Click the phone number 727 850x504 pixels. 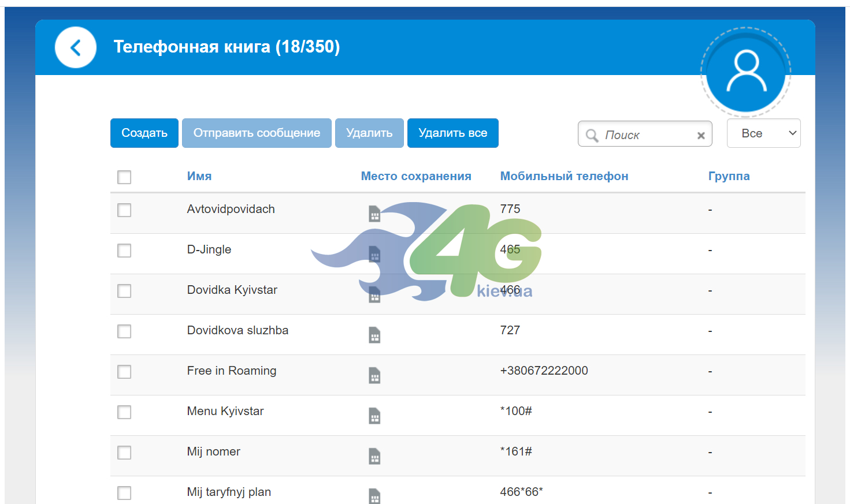point(510,330)
